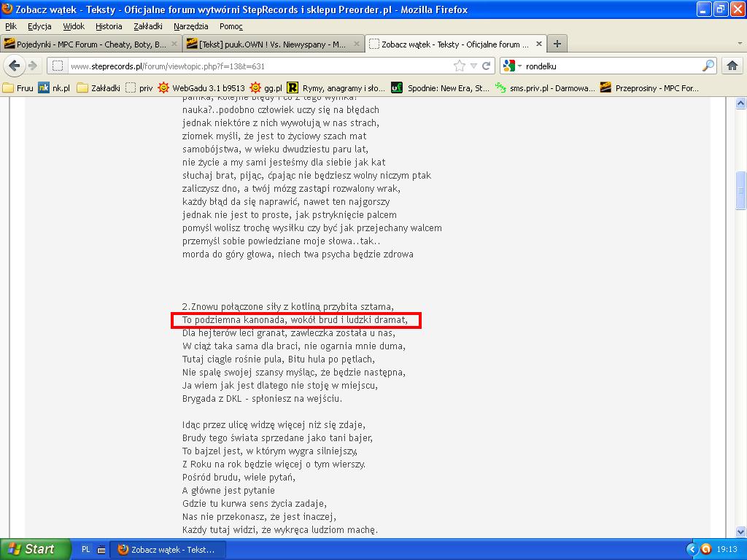
Task: Click the search magnifier icon
Action: pos(708,66)
